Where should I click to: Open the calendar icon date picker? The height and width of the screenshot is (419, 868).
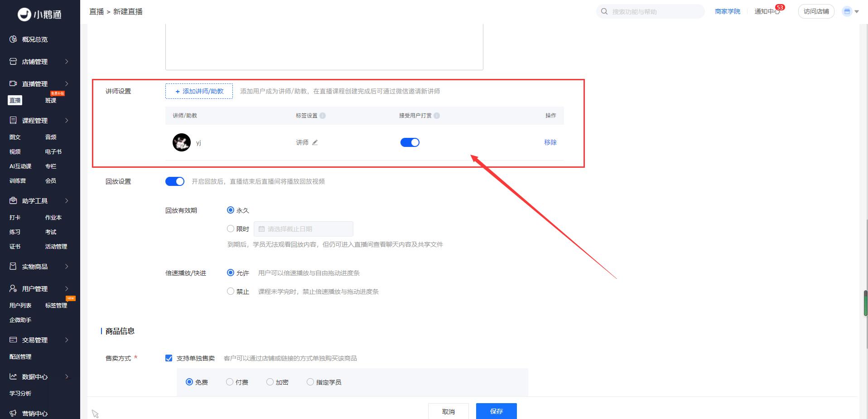point(261,229)
